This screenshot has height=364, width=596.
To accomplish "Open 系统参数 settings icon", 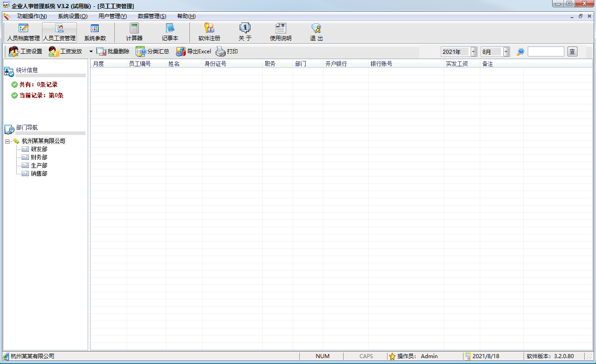I will 95,33.
